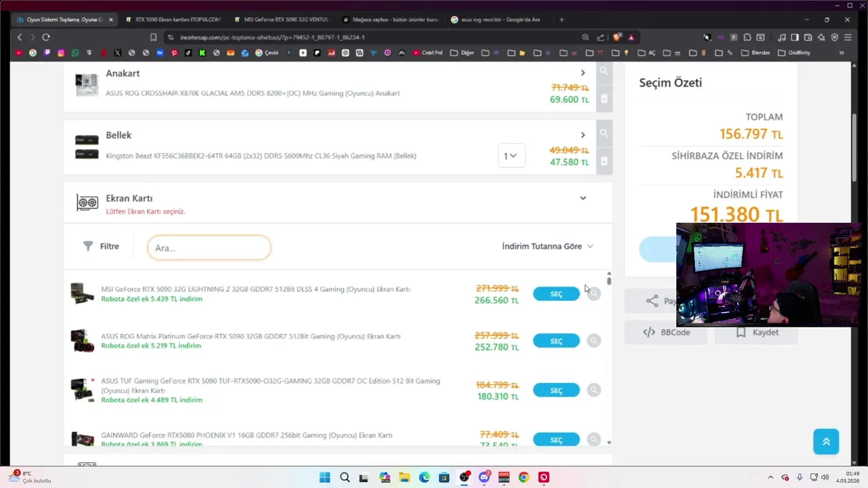The image size is (868, 488).
Task: Expand the Bellek row chevron
Action: pyautogui.click(x=583, y=135)
